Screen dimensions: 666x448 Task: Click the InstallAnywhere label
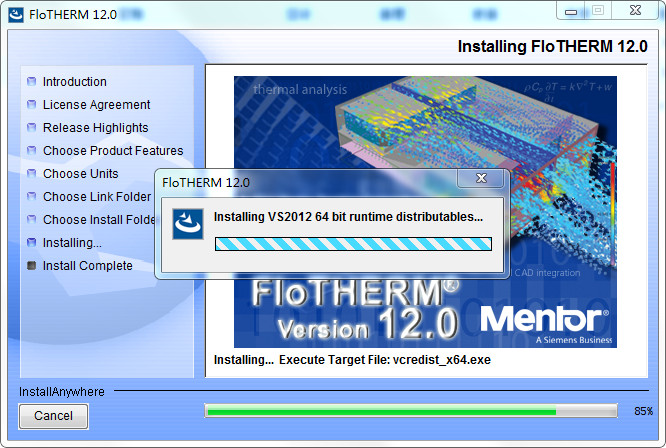tap(62, 392)
